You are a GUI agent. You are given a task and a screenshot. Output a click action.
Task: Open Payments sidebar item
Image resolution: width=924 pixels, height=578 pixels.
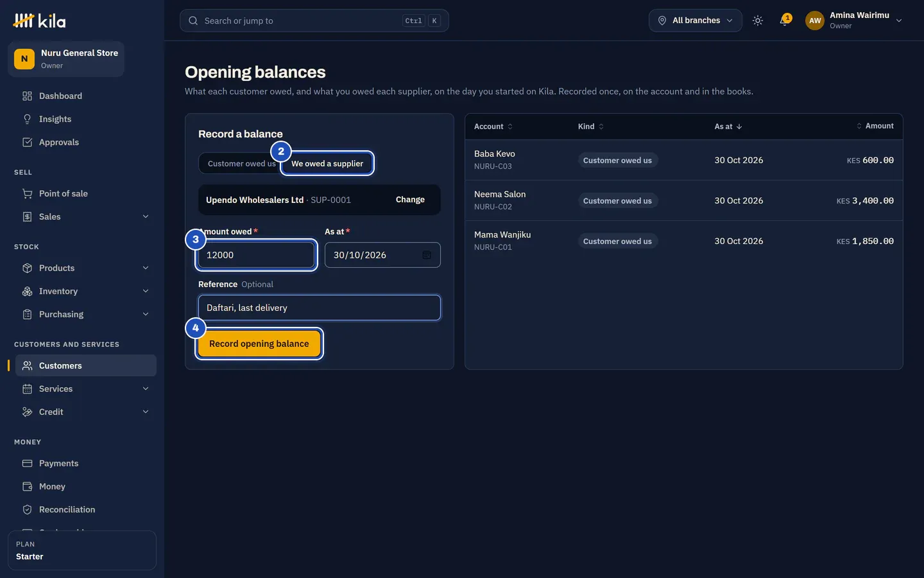coord(86,463)
